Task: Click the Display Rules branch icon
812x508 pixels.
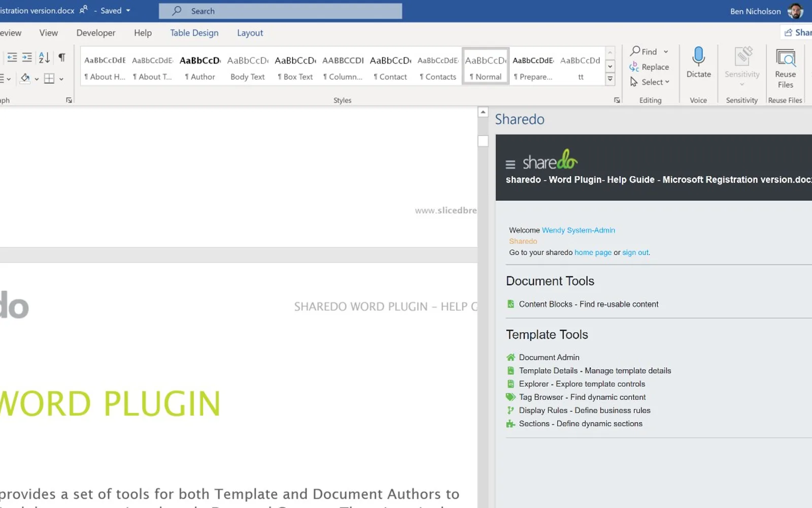Action: (511, 410)
